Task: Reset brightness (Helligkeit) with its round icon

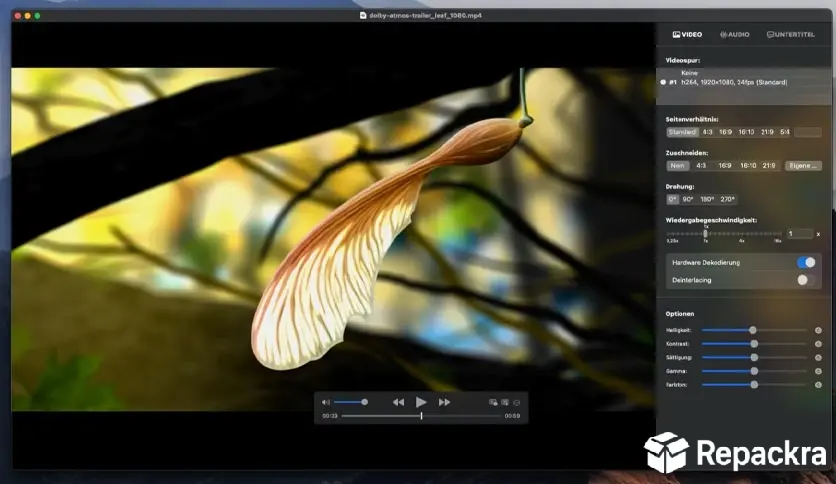Action: pos(818,330)
